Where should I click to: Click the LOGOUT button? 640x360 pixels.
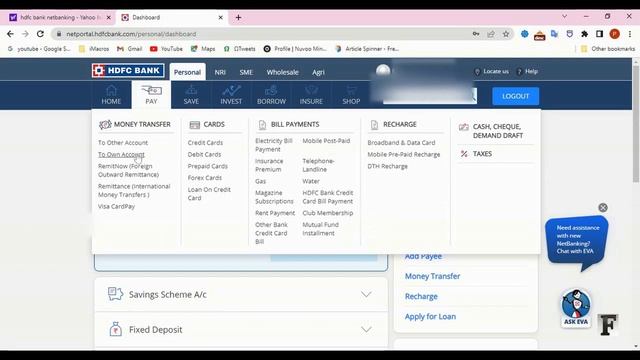tap(516, 96)
